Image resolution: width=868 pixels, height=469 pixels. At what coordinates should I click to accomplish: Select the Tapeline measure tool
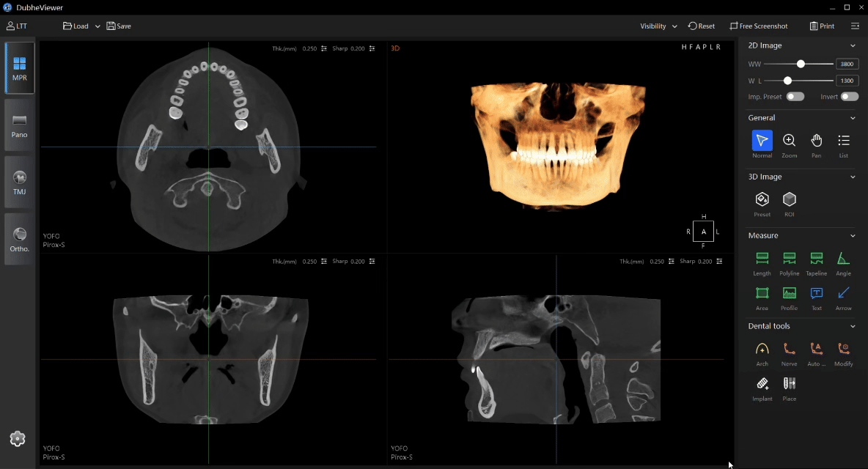pyautogui.click(x=816, y=258)
